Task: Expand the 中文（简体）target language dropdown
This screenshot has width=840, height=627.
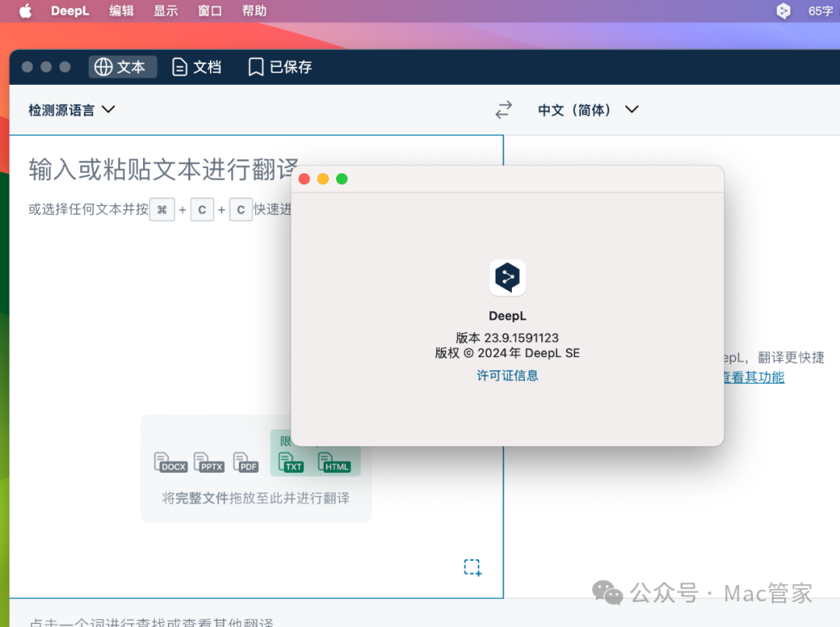Action: click(588, 110)
